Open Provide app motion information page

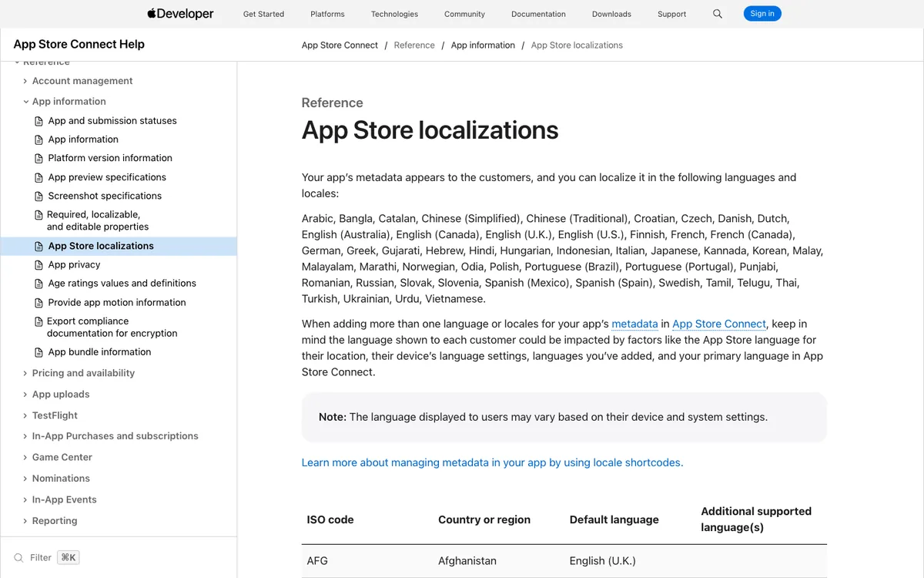point(117,303)
